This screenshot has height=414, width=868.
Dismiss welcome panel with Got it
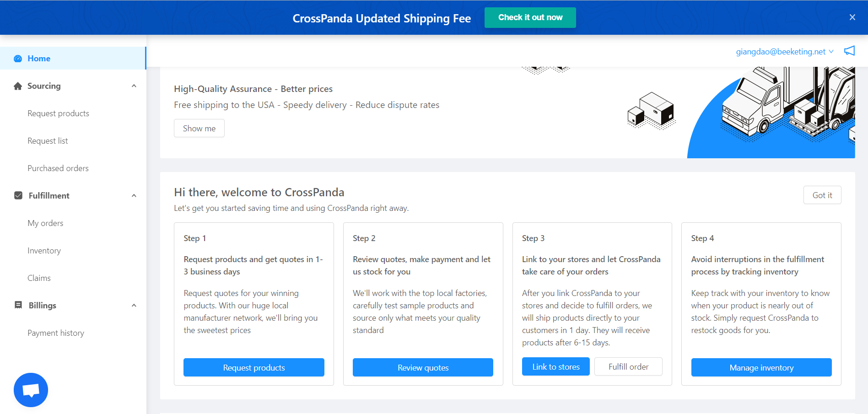(x=822, y=195)
